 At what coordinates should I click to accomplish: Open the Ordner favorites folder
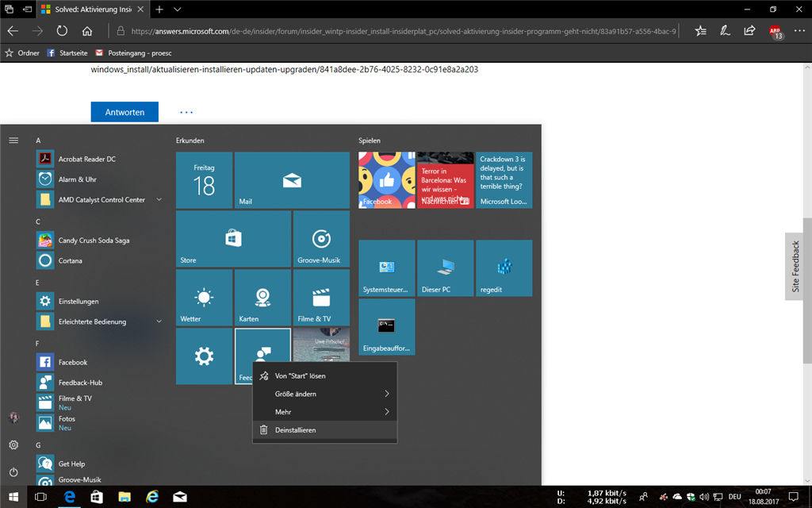click(x=22, y=53)
